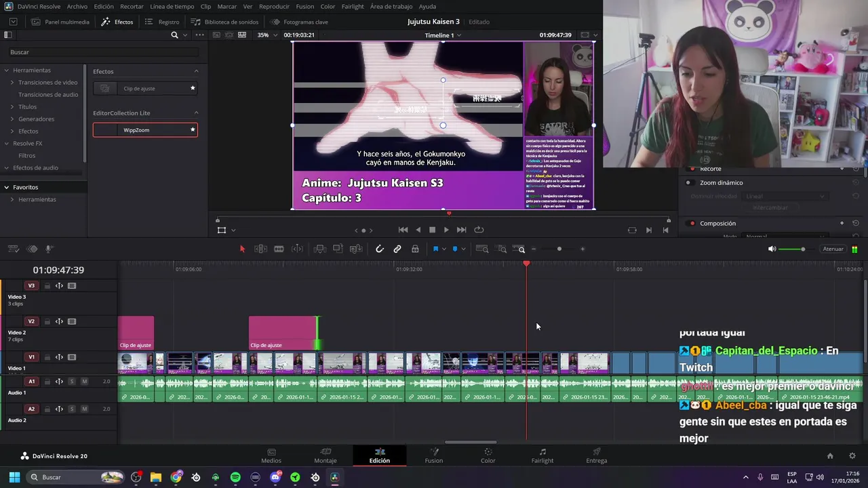
Task: Collapse the Herramientas section
Action: coord(6,70)
